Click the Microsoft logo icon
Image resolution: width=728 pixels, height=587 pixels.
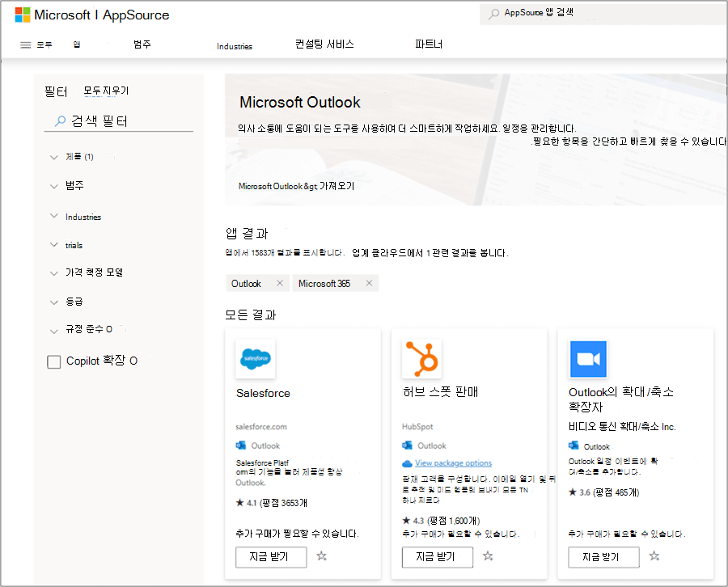click(x=23, y=15)
